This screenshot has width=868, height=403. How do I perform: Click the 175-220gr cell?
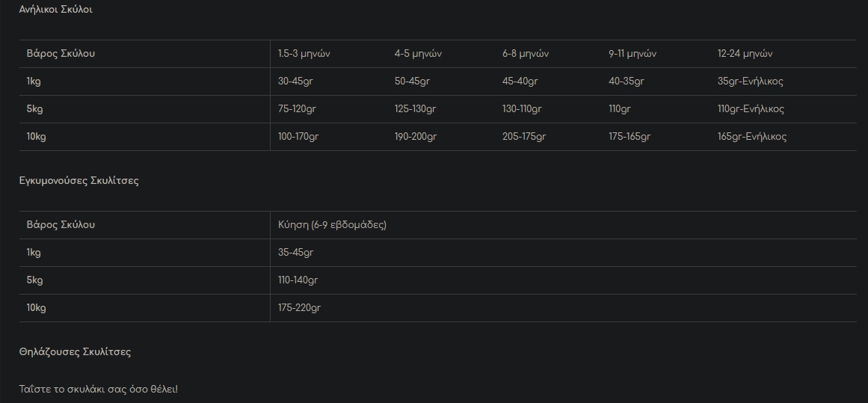(299, 308)
